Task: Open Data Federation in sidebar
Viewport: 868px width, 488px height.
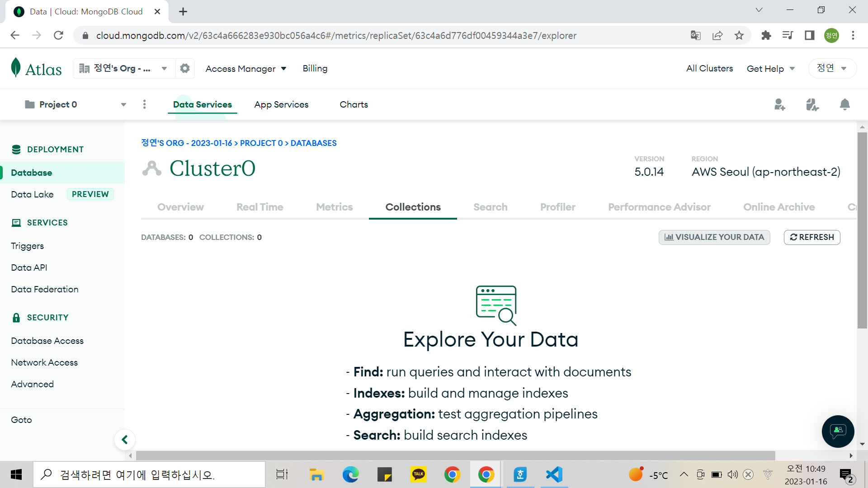Action: [45, 289]
